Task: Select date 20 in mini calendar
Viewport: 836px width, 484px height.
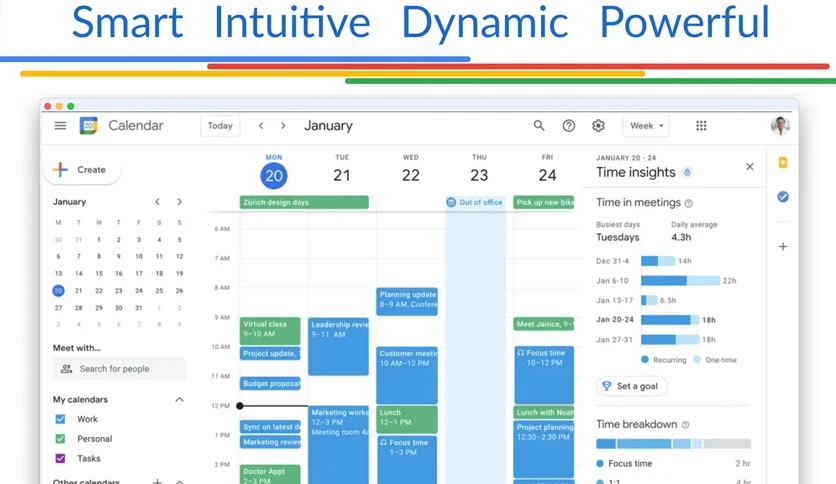Action: point(58,291)
